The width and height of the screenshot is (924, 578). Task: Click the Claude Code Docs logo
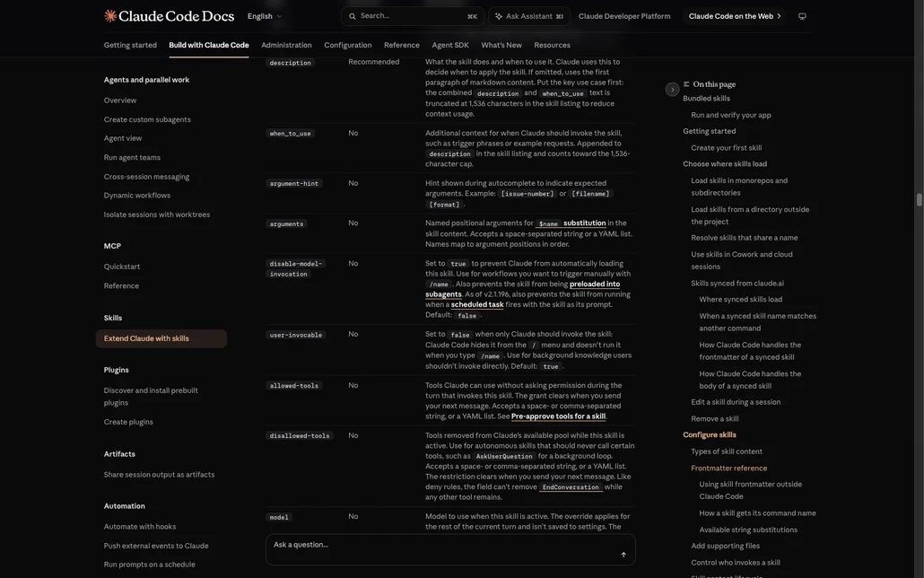(x=170, y=16)
